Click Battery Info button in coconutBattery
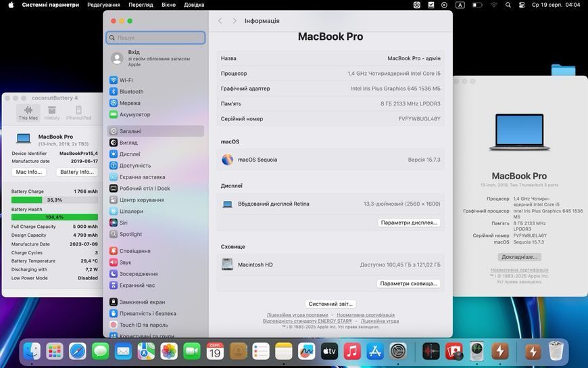This screenshot has width=588, height=368. click(77, 172)
